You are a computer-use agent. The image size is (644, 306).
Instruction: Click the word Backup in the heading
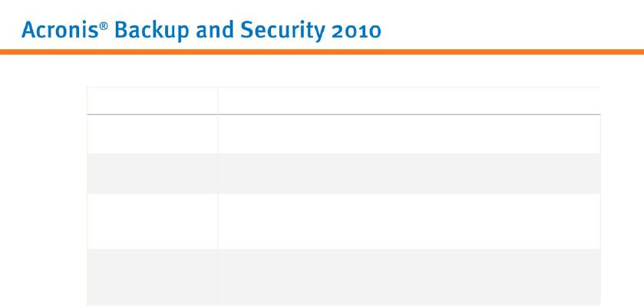[x=151, y=31]
